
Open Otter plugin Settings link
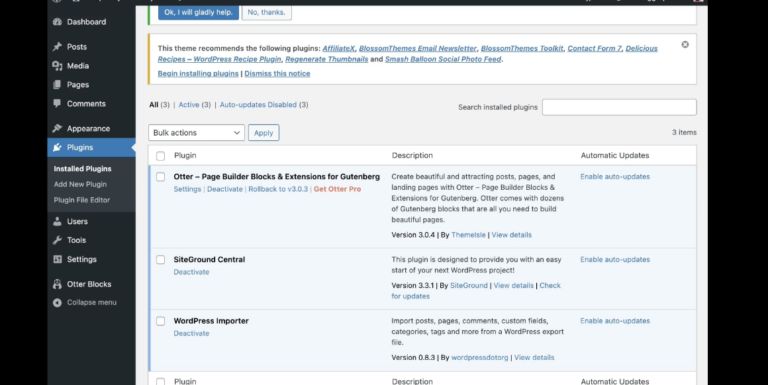click(x=187, y=189)
